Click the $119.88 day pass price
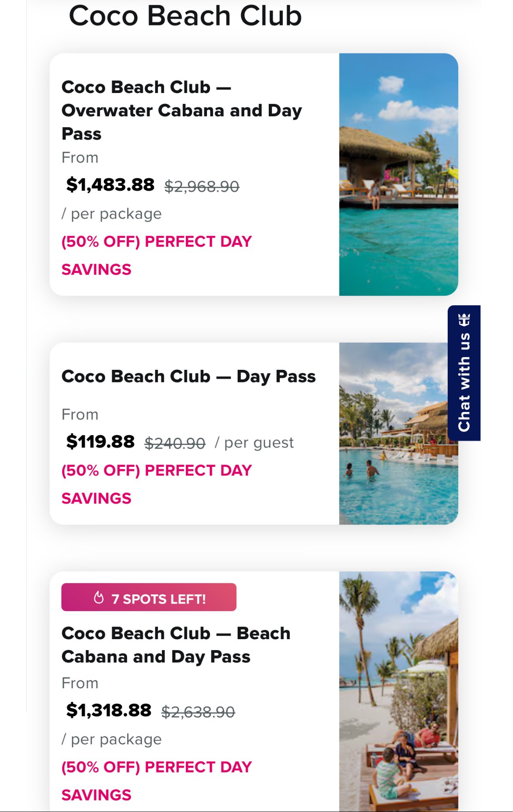Viewport: 513px width, 812px height. coord(100,442)
